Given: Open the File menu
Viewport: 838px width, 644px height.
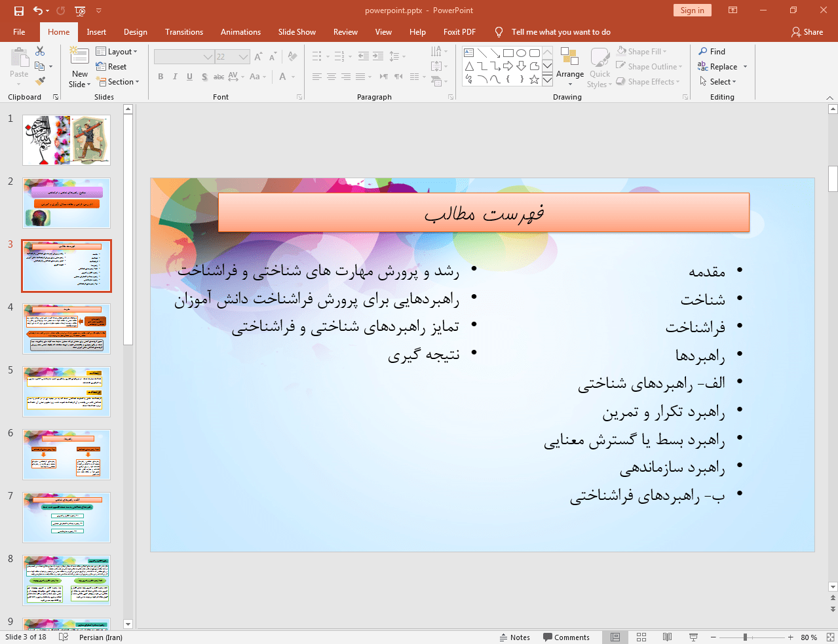Looking at the screenshot, I should pos(19,31).
